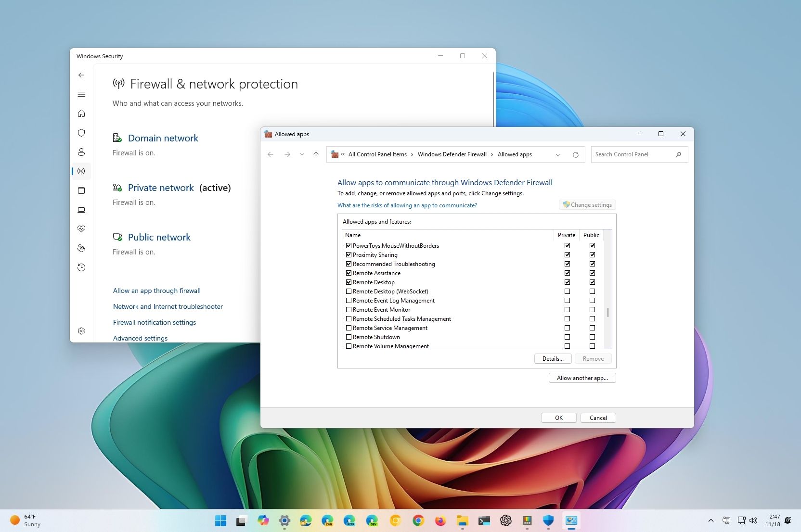The image size is (801, 532).
Task: Navigate to All Control Panel Items breadcrumb
Action: click(x=377, y=154)
